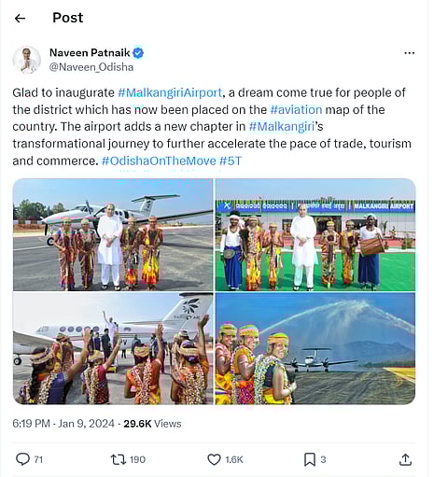Like the post with the heart icon
The height and width of the screenshot is (477, 448).
214,459
